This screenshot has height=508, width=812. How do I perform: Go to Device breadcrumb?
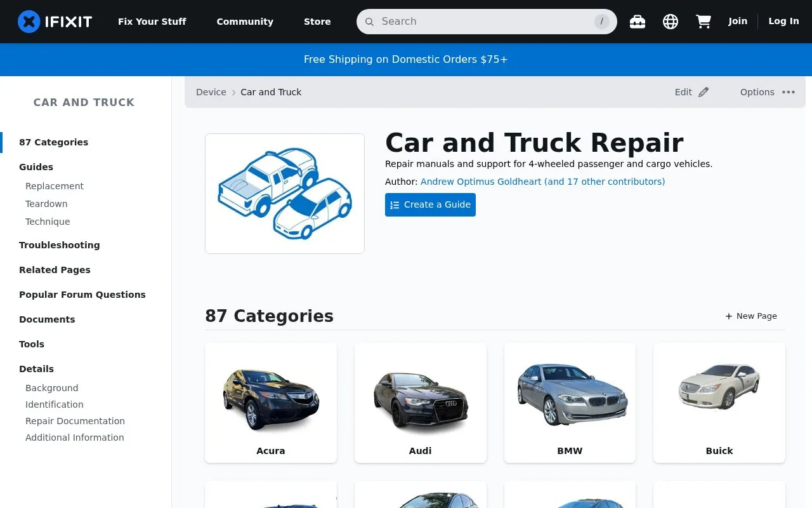pos(211,92)
